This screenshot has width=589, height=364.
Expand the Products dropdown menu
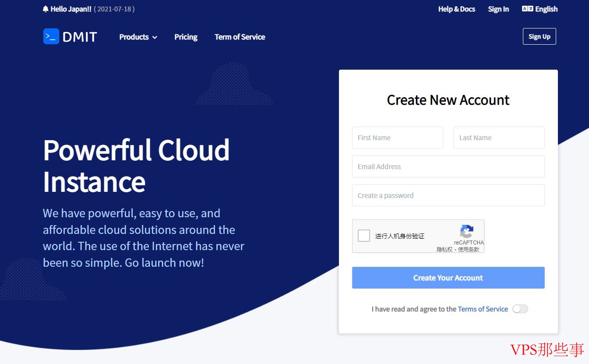coord(138,37)
